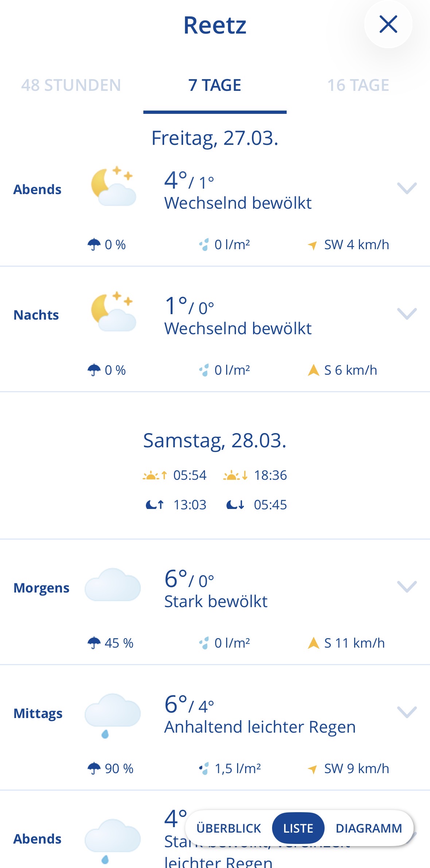Screen dimensions: 430x868
Task: Tap the sunrise icon next to 05:54
Action: point(155,475)
